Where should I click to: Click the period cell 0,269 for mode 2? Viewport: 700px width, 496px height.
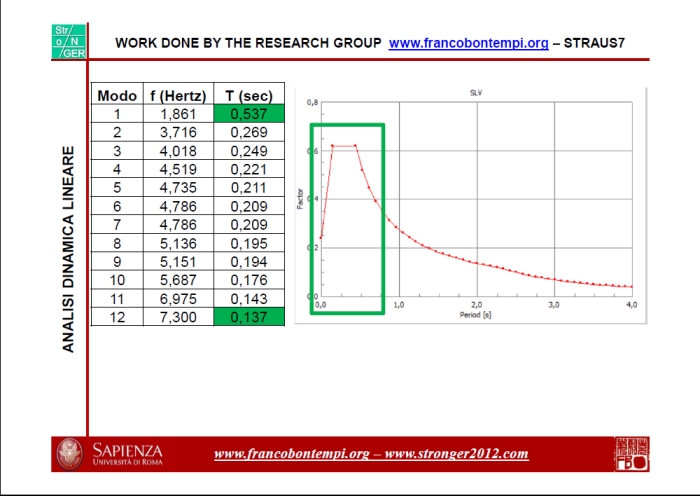pos(249,132)
